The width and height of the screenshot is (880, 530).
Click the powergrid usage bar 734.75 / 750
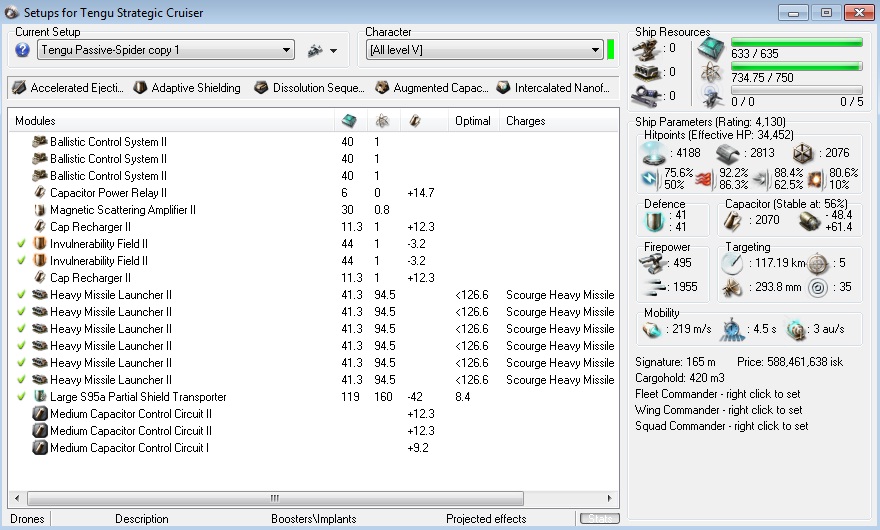click(x=796, y=66)
